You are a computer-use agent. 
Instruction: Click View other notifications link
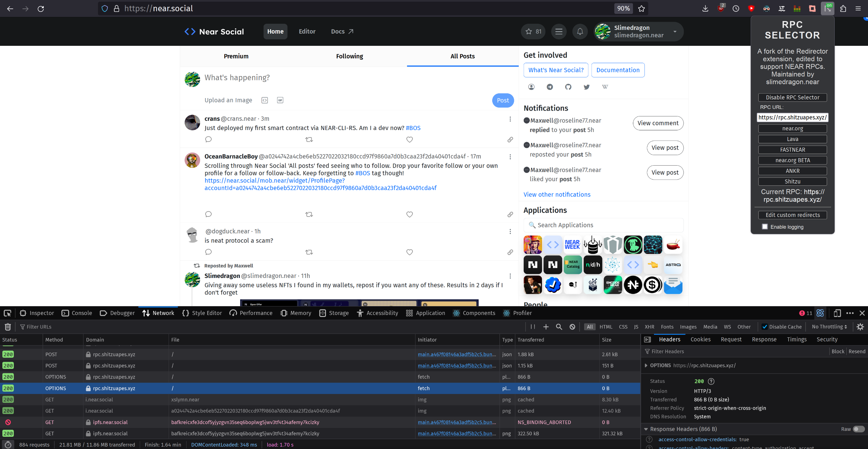tap(557, 194)
